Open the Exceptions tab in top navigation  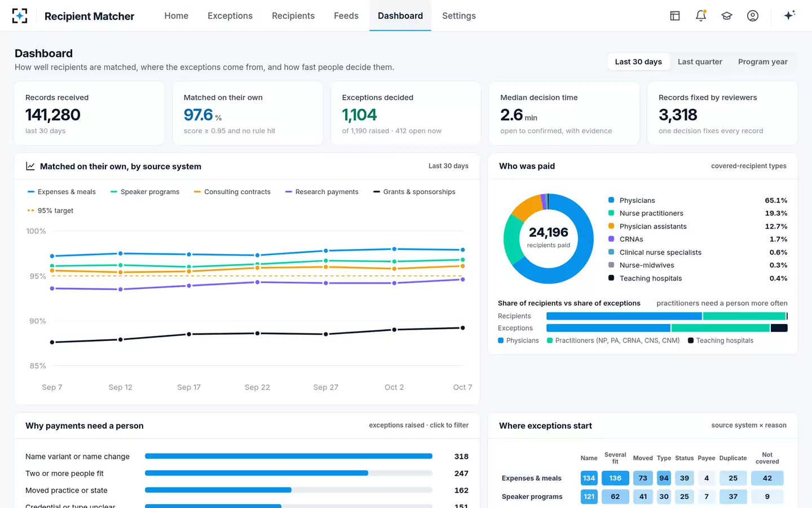pos(230,16)
